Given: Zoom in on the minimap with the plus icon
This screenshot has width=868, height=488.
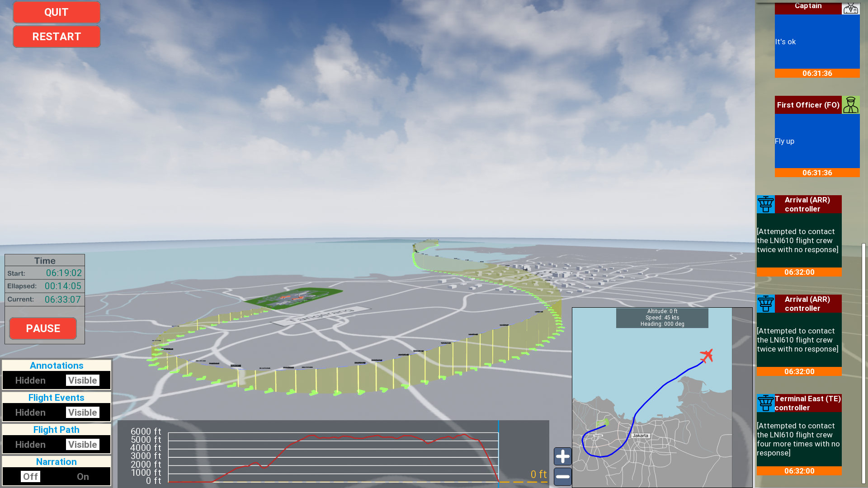Looking at the screenshot, I should 562,456.
